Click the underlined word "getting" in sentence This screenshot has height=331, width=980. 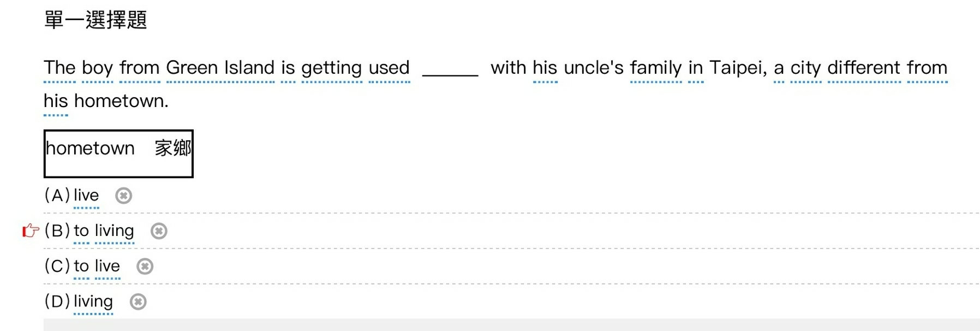[332, 68]
